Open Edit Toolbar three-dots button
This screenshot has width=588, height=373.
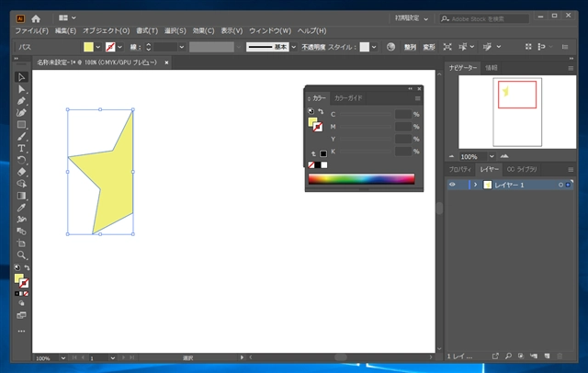(21, 332)
